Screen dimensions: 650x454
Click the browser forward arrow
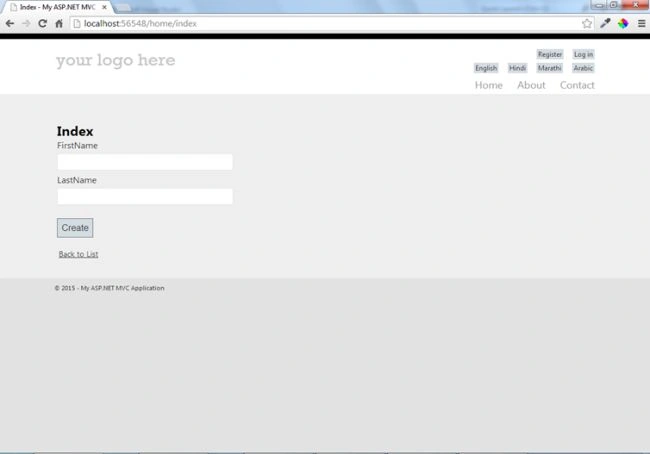(x=26, y=24)
